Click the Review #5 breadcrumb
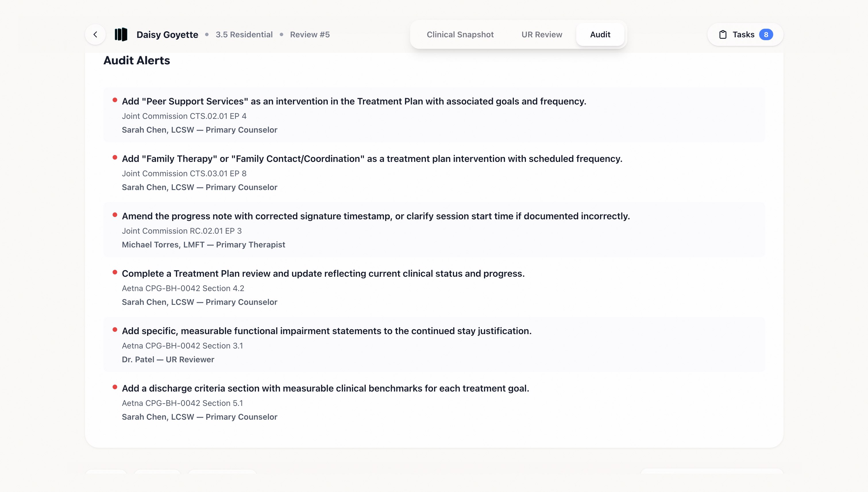This screenshot has width=868, height=492. click(310, 34)
